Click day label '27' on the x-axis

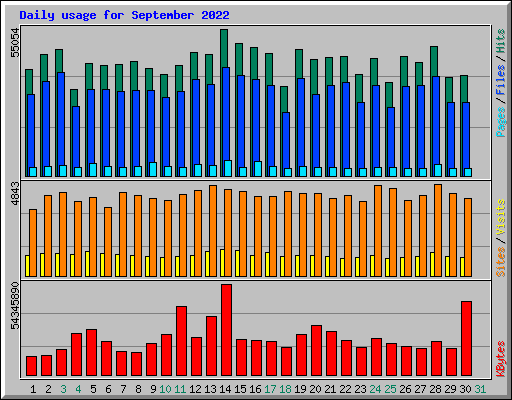[420, 389]
